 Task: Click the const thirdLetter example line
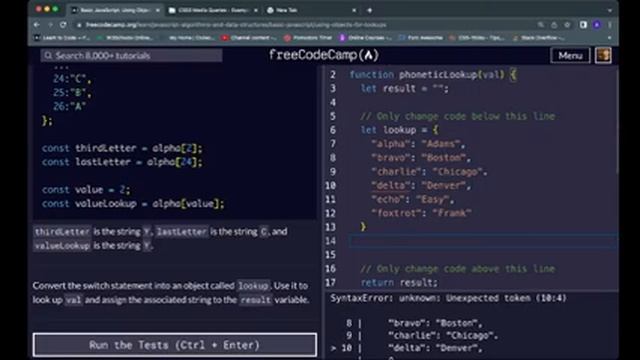122,148
